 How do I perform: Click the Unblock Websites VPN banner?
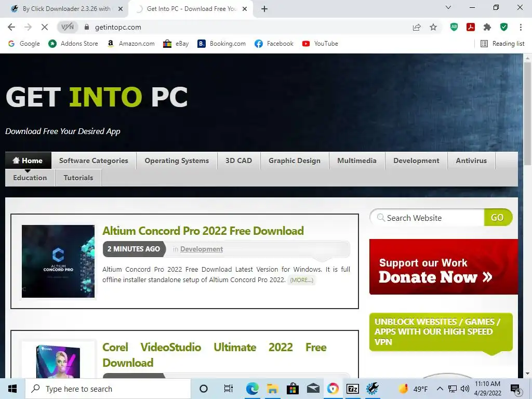click(x=441, y=332)
